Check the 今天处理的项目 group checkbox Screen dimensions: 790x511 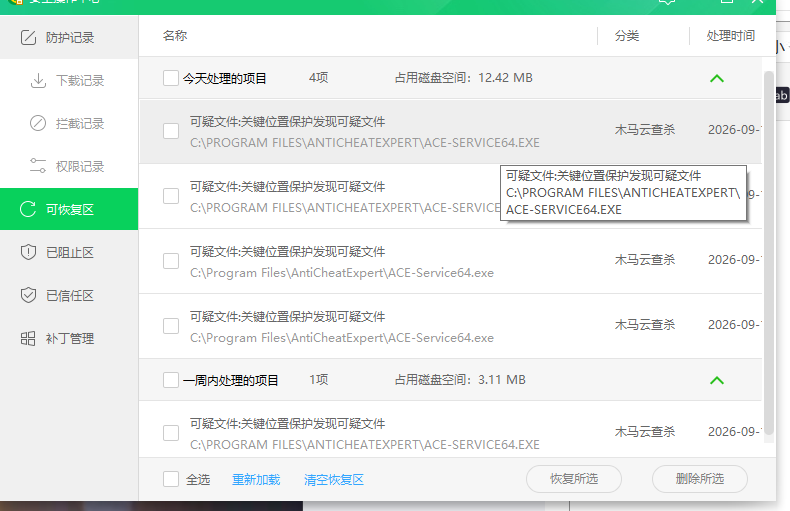[171, 78]
